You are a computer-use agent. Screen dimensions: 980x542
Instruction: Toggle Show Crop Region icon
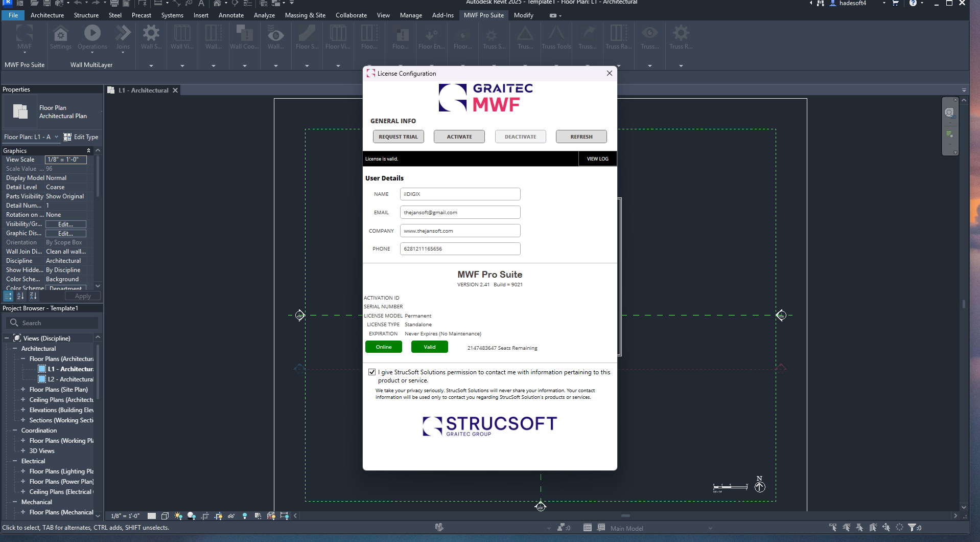pos(219,516)
